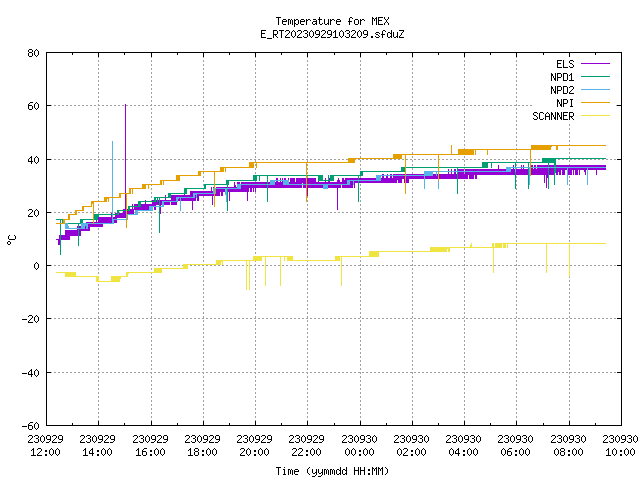The width and height of the screenshot is (640, 480).
Task: Click the 230930 10:00 time tick label
Action: pos(620,446)
